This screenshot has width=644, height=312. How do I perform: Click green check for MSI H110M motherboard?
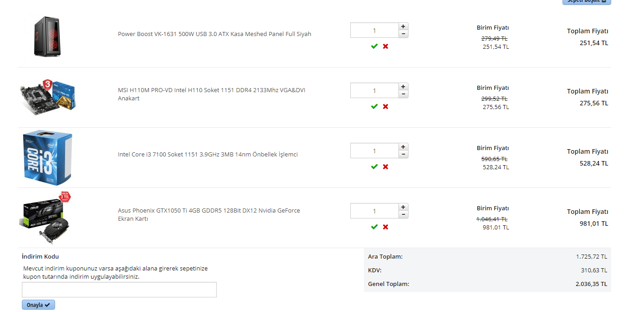(x=374, y=107)
